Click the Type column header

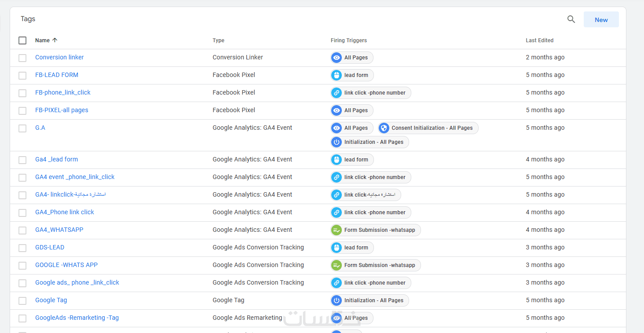click(218, 40)
